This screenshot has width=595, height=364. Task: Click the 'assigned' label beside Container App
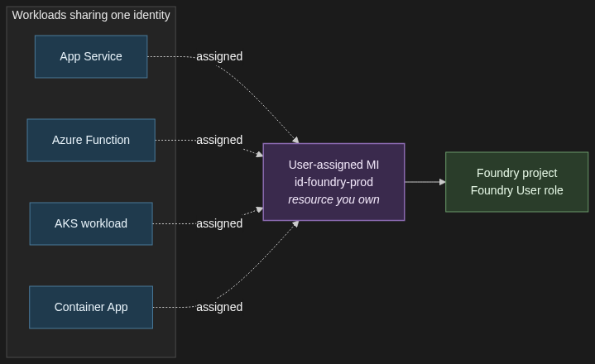(219, 307)
